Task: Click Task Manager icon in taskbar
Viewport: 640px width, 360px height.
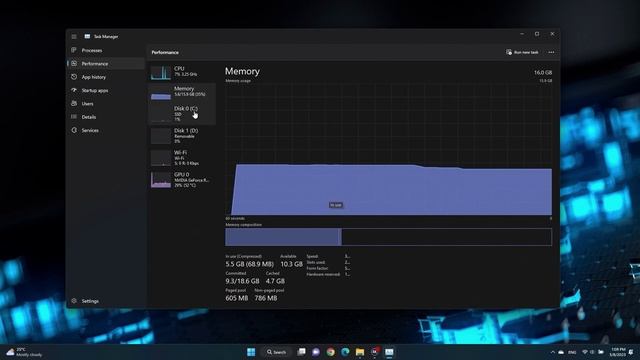Action: pyautogui.click(x=389, y=352)
